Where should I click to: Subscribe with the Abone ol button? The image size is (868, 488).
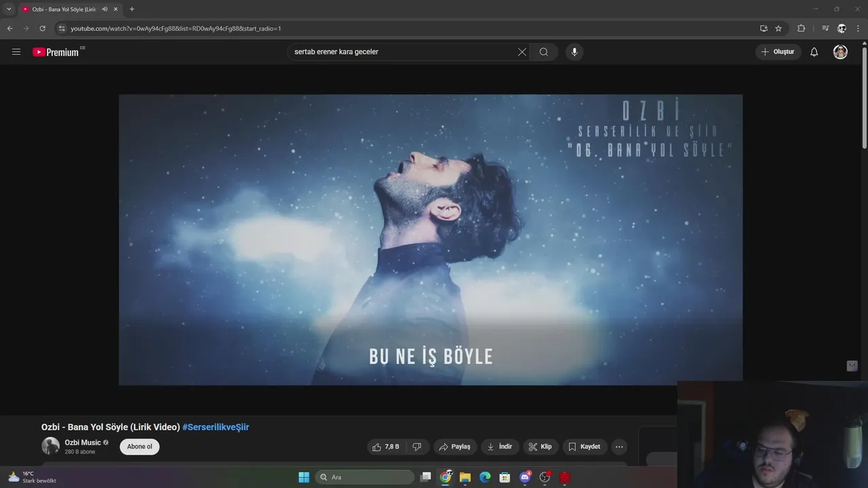click(x=140, y=447)
